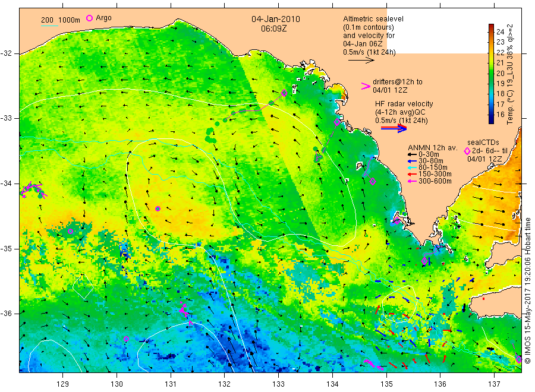
Task: Click the cyan 80-150m ANMN arrow
Action: (412, 167)
